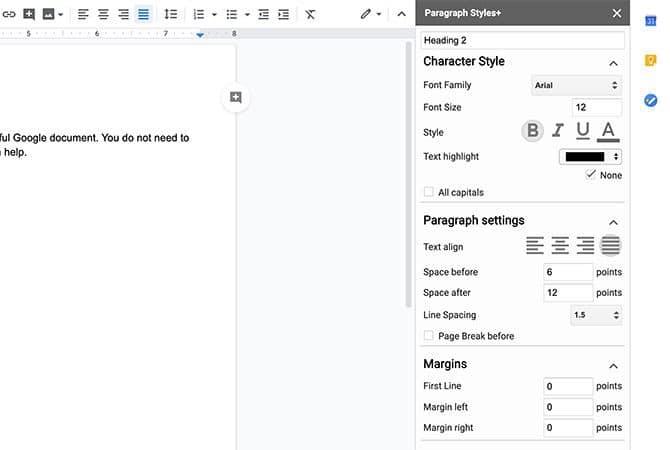Check the Page Break before option
This screenshot has width=670, height=450.
coord(429,336)
